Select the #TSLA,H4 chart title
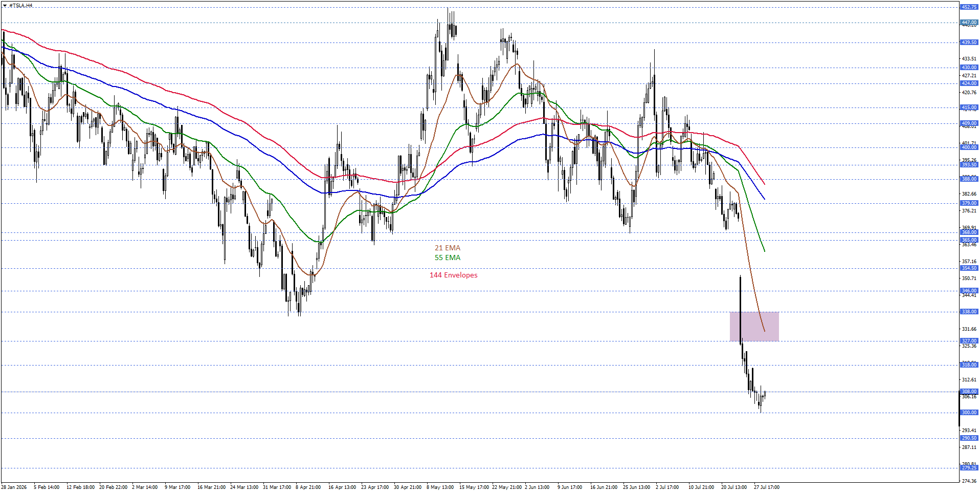 (20, 6)
